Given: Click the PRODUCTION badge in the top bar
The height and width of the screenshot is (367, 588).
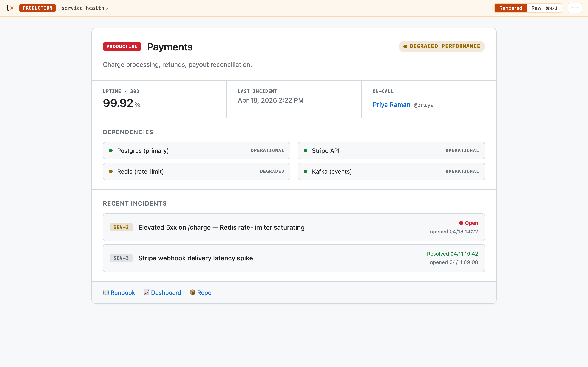Looking at the screenshot, I should tap(37, 8).
